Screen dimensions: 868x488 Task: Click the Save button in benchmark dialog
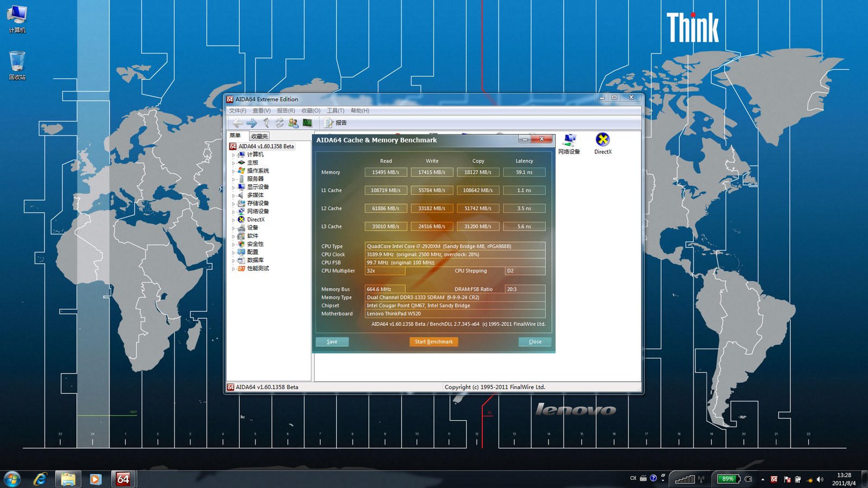tap(332, 342)
